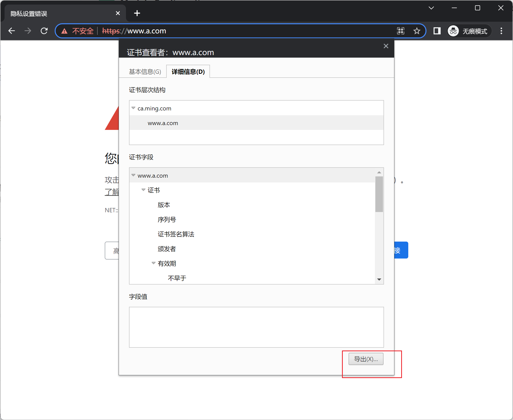Image resolution: width=513 pixels, height=420 pixels.
Task: Open a new browser tab
Action: [137, 13]
